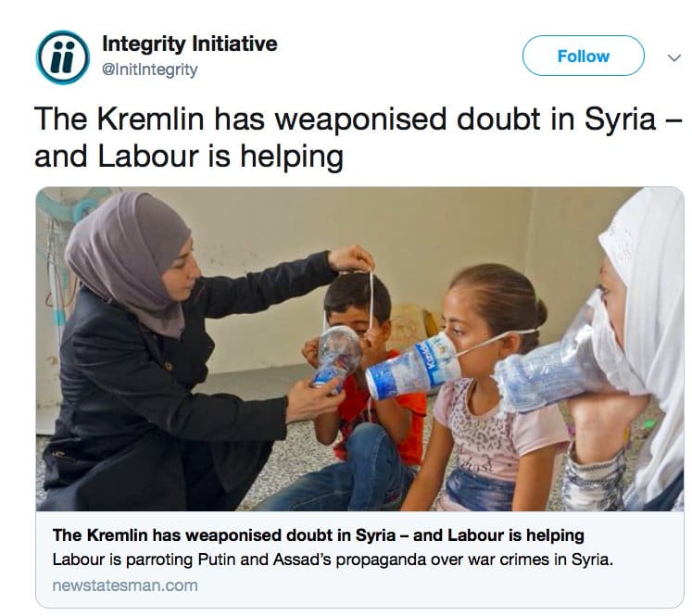The image size is (692, 616).
Task: Click the 'ii' logo profile picture
Action: click(63, 57)
